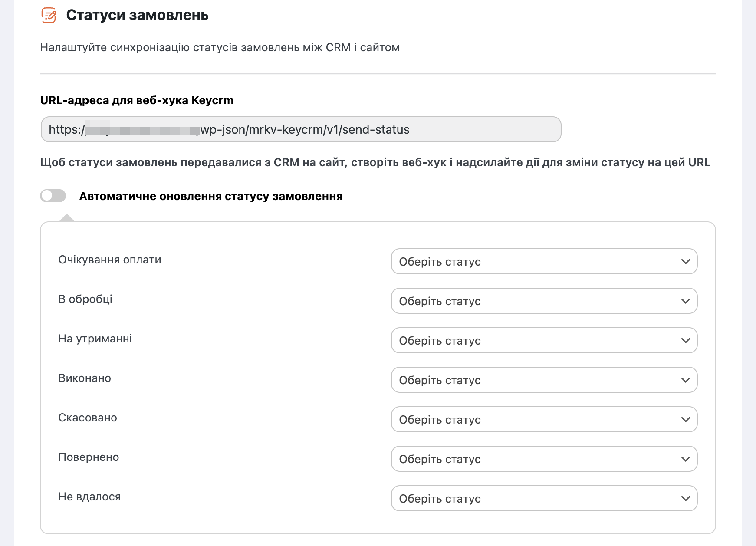Click chevron arrow in В обробці select
The width and height of the screenshot is (756, 546).
(685, 301)
